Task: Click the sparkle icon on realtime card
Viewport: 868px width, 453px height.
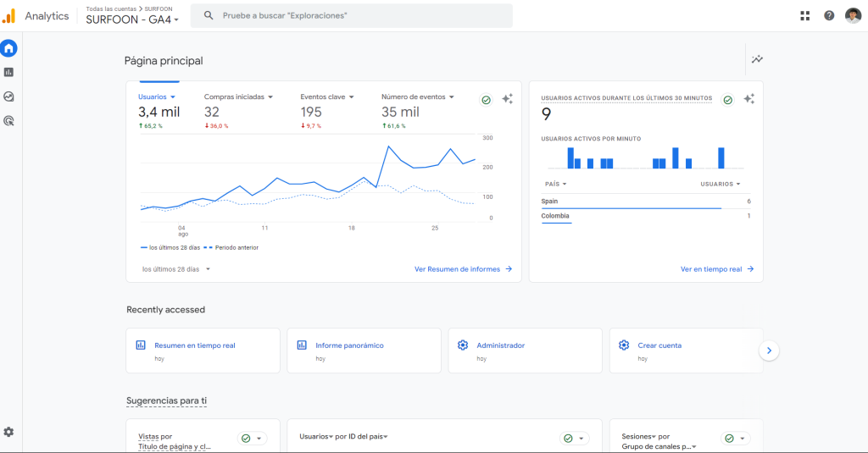Action: (748, 99)
